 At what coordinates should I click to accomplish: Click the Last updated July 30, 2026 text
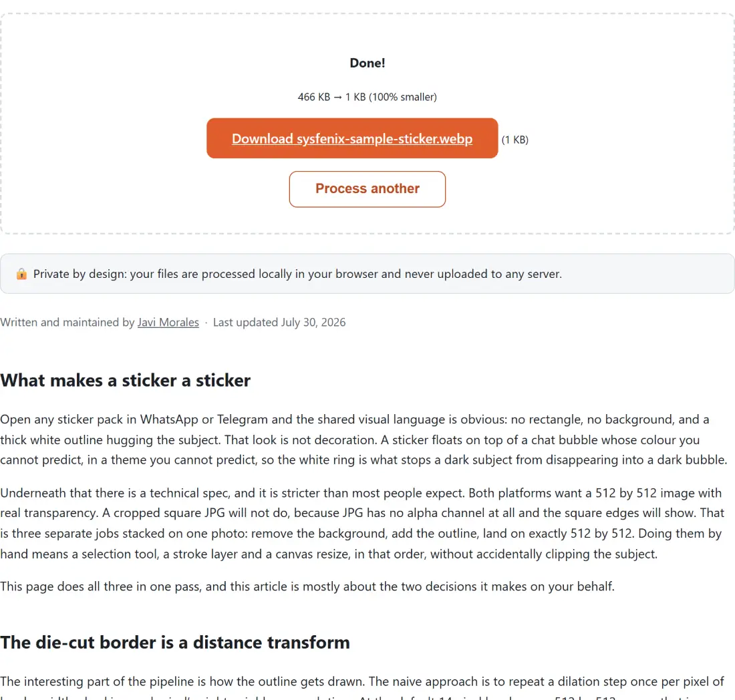click(x=279, y=323)
